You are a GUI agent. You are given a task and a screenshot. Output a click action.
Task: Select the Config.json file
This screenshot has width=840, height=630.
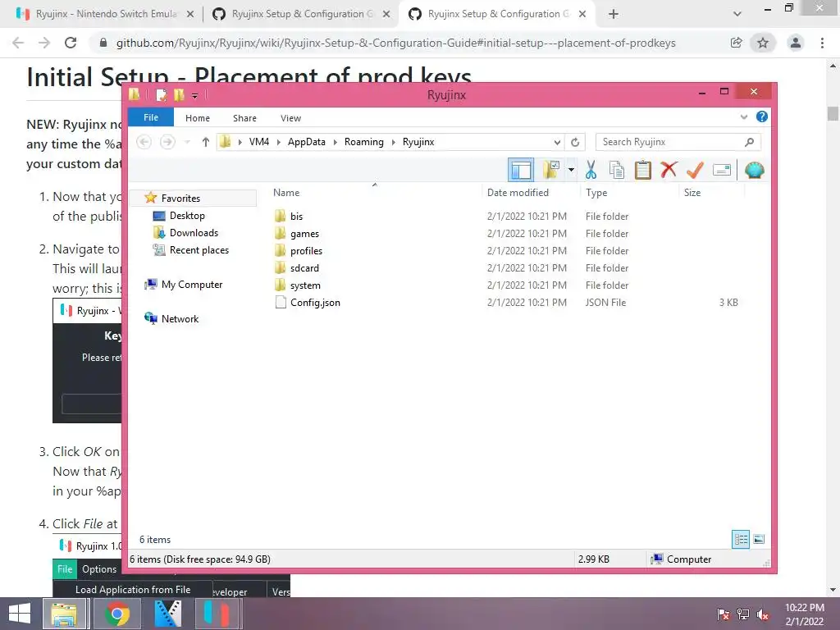[315, 302]
